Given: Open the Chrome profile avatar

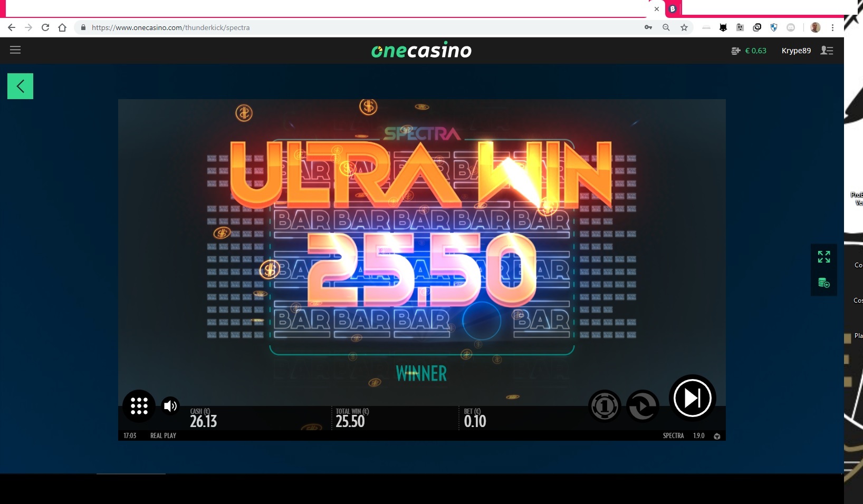Looking at the screenshot, I should coord(816,27).
